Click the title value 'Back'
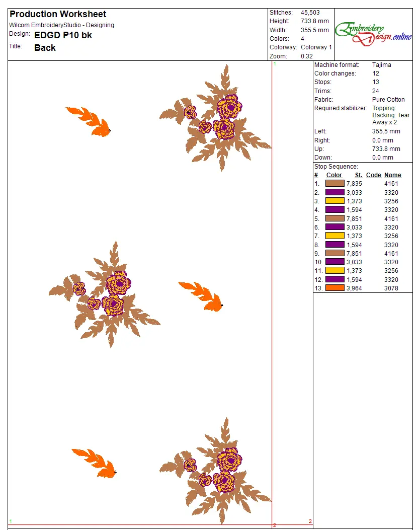The width and height of the screenshot is (420, 530). point(45,48)
